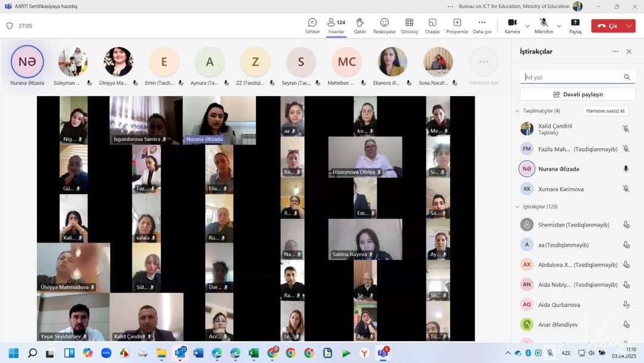
Task: Collapse the Təqdimatçılar (4) section
Action: [x=517, y=111]
